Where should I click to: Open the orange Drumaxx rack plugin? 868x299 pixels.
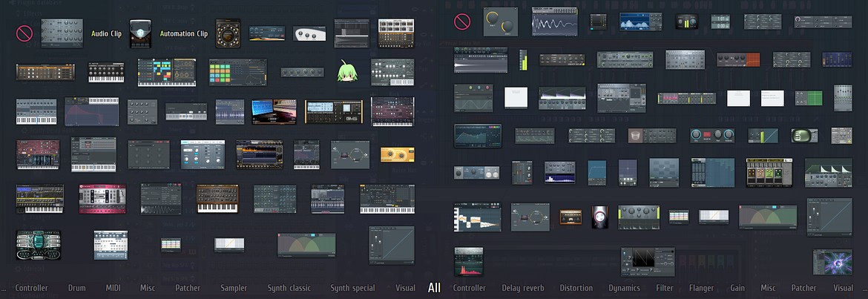click(45, 72)
